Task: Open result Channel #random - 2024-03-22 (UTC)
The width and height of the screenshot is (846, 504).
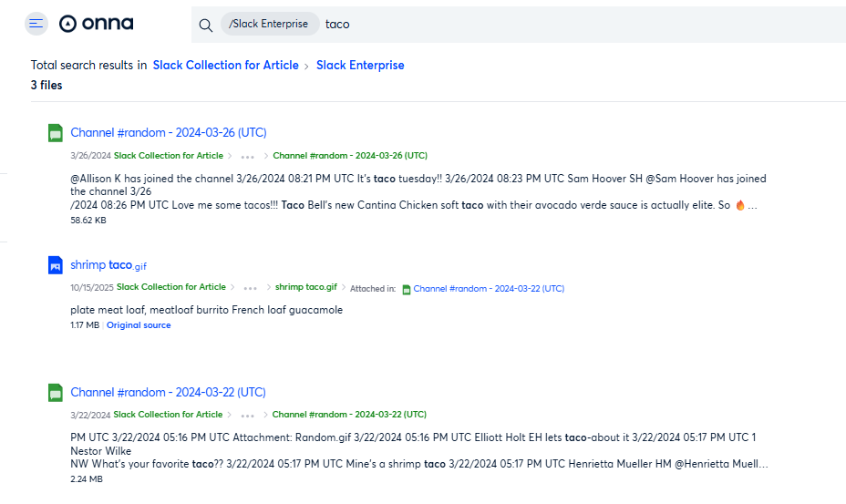Action: click(x=169, y=393)
